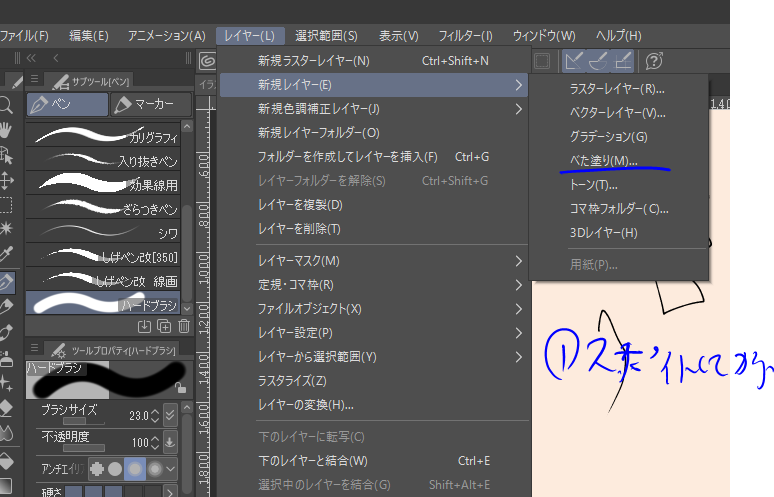Choose the シワ brush

[103, 230]
